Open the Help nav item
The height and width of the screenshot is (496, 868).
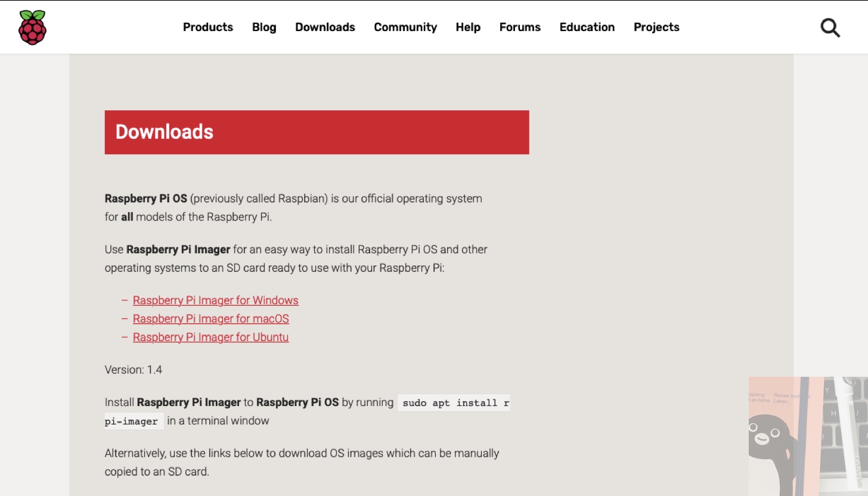(468, 27)
